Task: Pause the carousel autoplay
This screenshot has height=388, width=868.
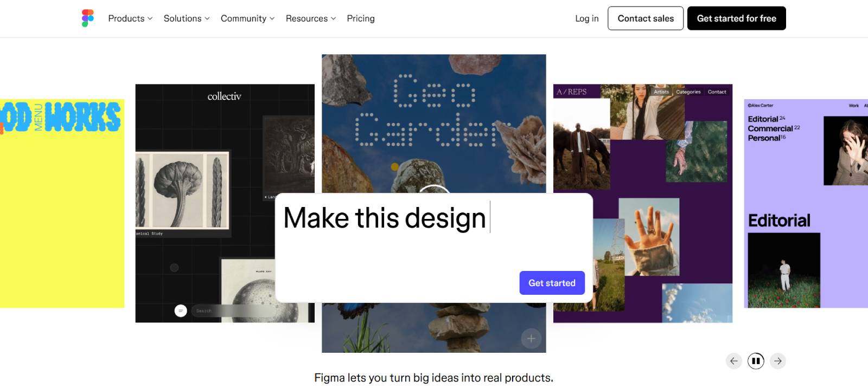Action: [x=756, y=361]
